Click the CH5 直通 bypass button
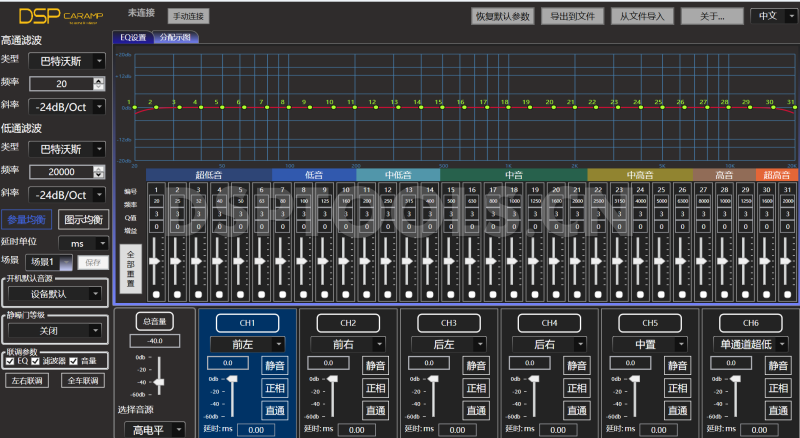Image resolution: width=800 pixels, height=438 pixels. coord(676,410)
